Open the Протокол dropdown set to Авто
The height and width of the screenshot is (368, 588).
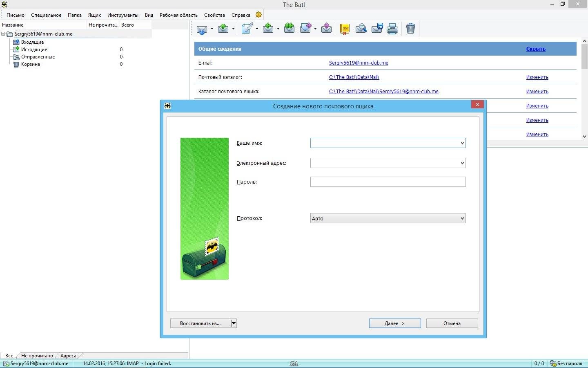point(388,218)
